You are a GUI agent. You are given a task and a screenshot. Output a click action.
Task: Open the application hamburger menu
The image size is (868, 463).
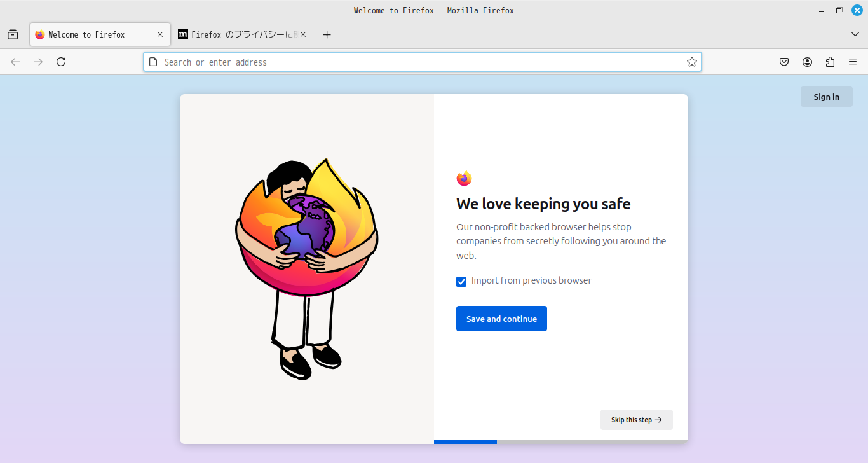853,62
